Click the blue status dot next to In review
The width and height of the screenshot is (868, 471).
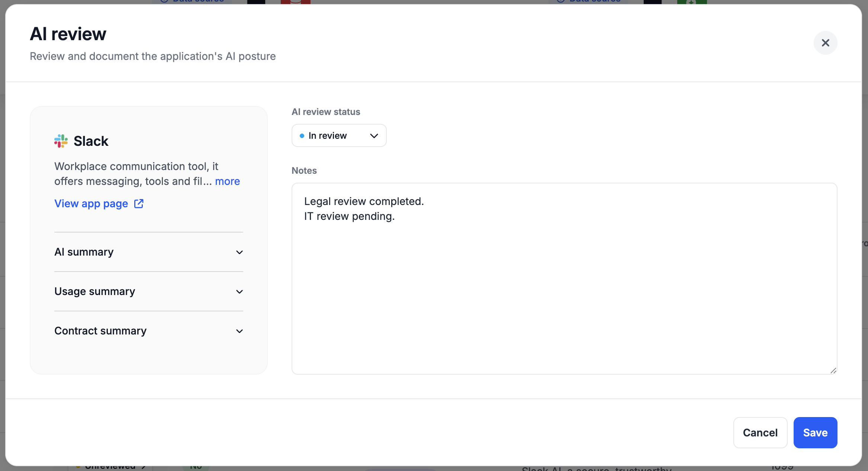coord(302,135)
